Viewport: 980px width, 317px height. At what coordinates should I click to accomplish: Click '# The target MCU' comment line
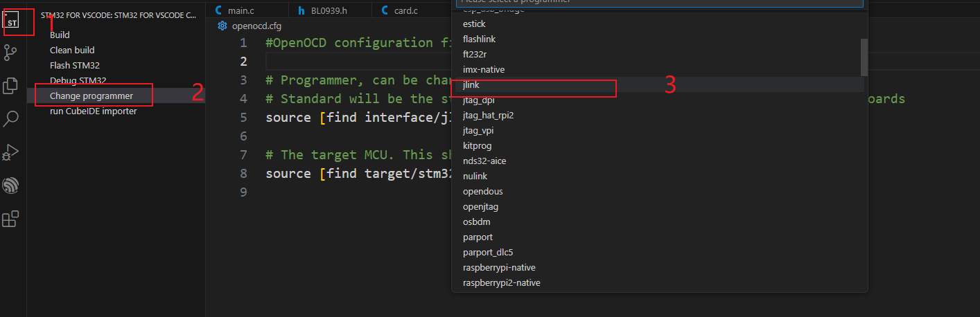tap(359, 155)
